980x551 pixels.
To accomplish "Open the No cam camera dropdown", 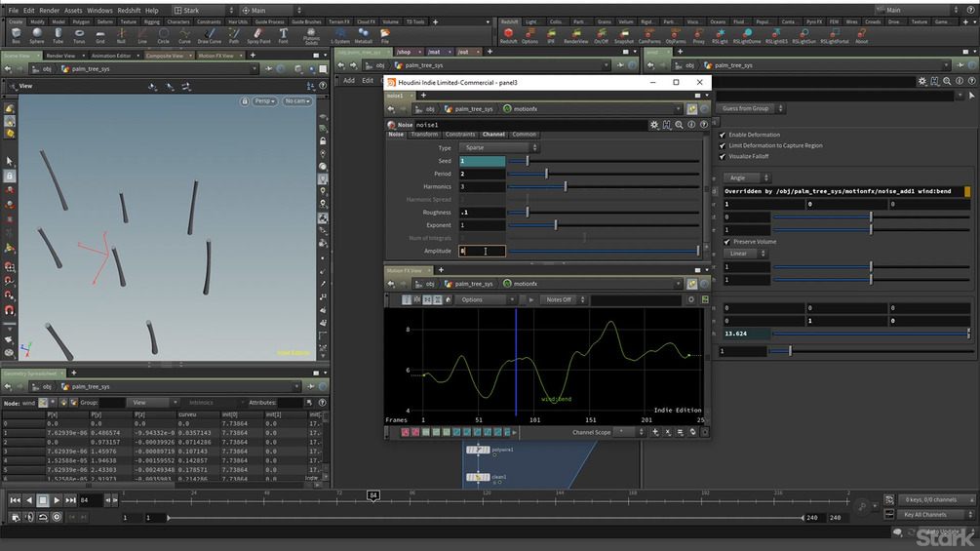I will coord(296,101).
